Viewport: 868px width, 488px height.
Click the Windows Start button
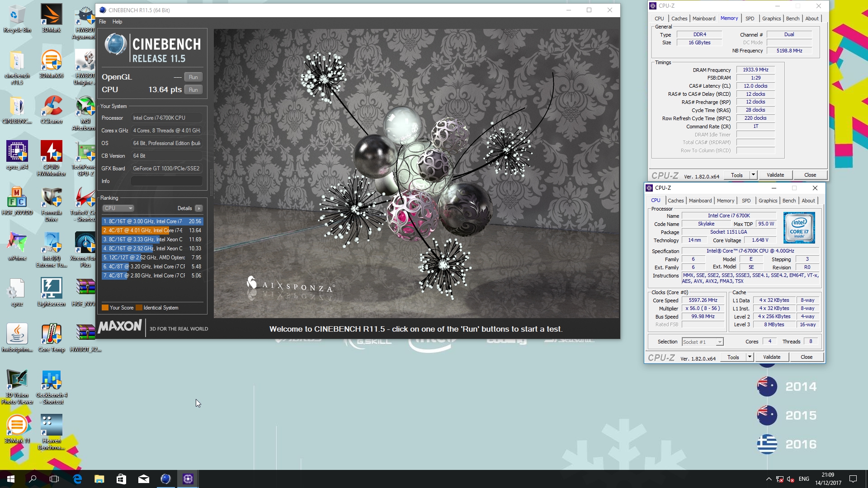[x=11, y=479]
